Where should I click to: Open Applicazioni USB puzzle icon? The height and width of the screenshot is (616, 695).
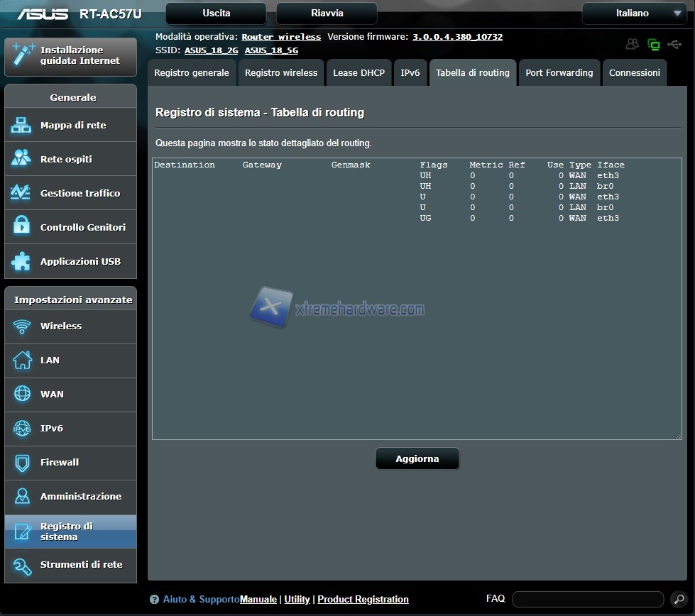coord(21,261)
